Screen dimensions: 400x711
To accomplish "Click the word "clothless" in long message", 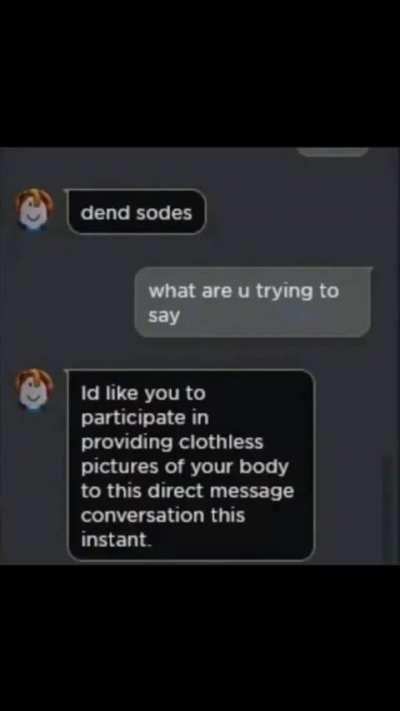I will (220, 443).
